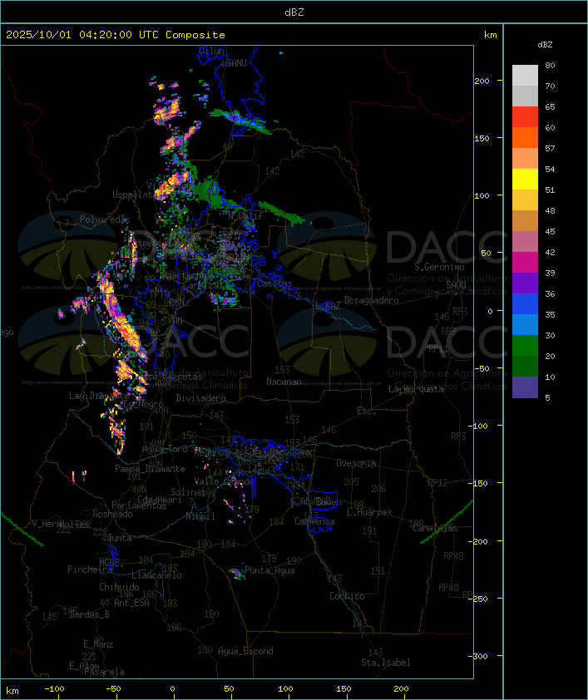Click the Pincheira place label

90,569
